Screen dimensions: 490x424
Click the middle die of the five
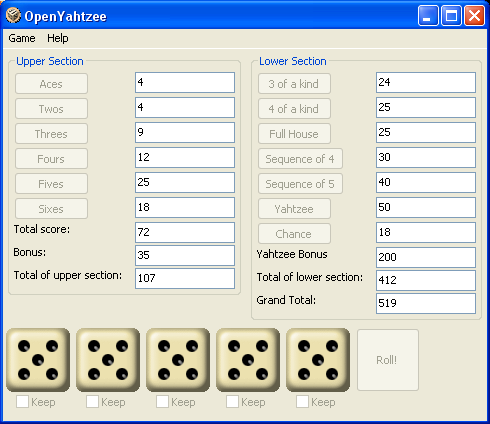(x=178, y=360)
